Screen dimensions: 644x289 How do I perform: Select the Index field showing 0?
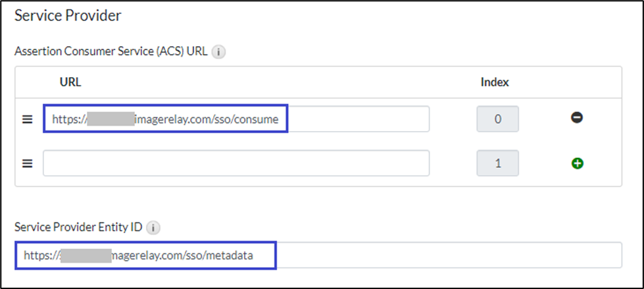coord(497,120)
